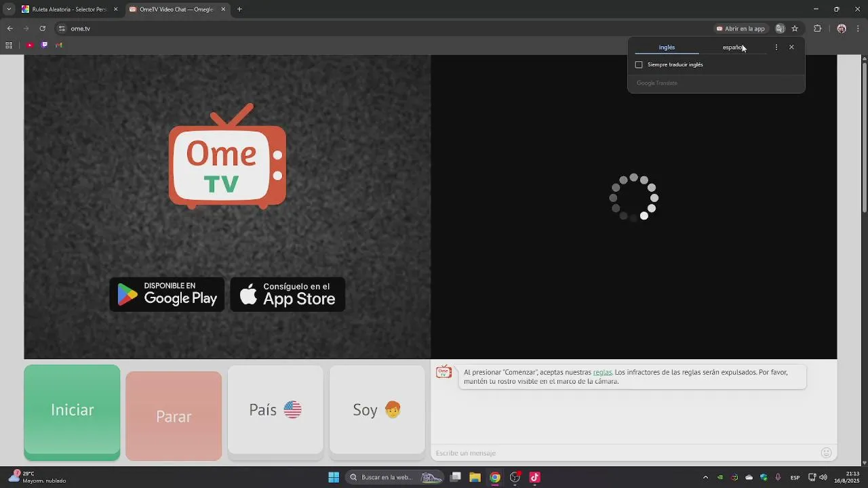Open translate popup more options menu
Viewport: 868px width, 488px height.
tap(776, 47)
